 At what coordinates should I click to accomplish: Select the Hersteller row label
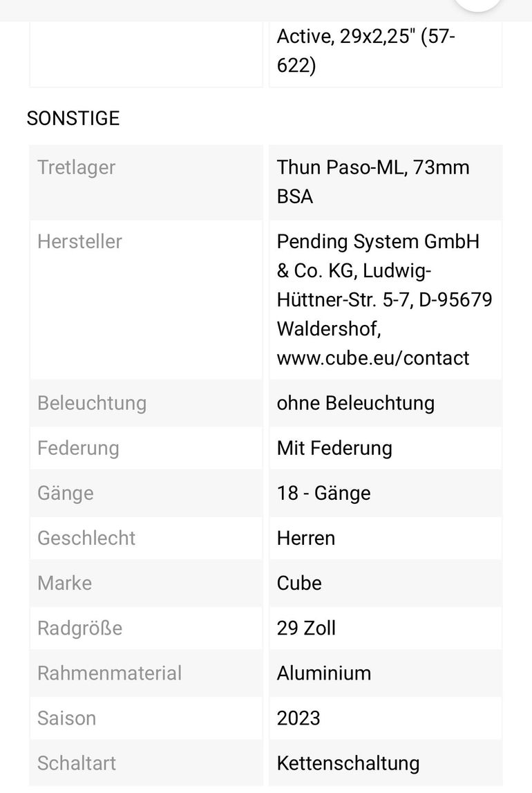click(79, 241)
